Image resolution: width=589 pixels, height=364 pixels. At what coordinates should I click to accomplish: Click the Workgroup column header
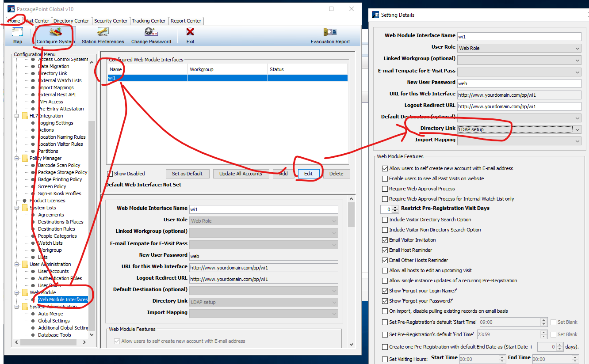[227, 69]
